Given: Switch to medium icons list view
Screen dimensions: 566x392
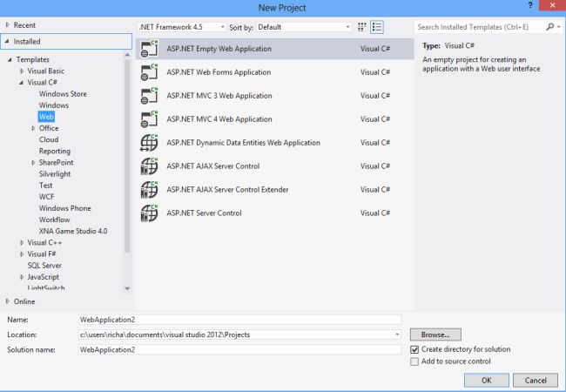Looking at the screenshot, I should [377, 27].
